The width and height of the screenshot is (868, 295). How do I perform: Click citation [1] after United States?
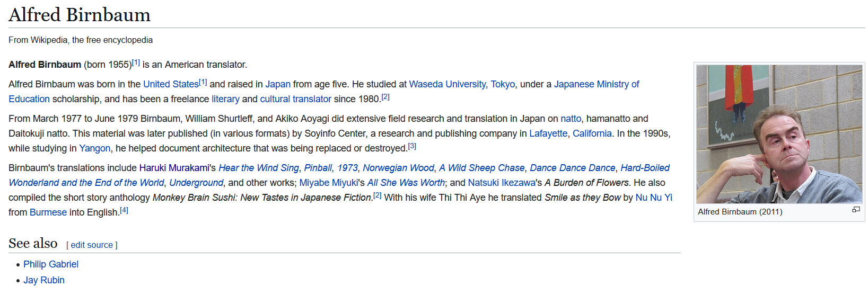tap(203, 82)
